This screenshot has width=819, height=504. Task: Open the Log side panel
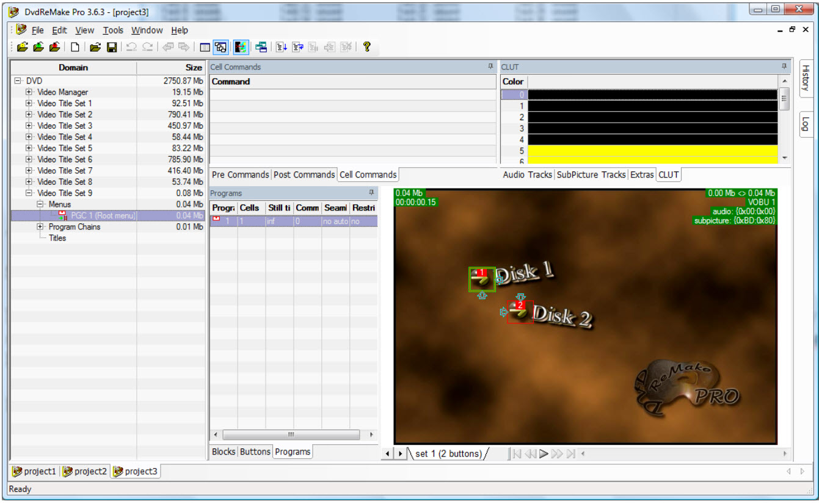point(805,124)
